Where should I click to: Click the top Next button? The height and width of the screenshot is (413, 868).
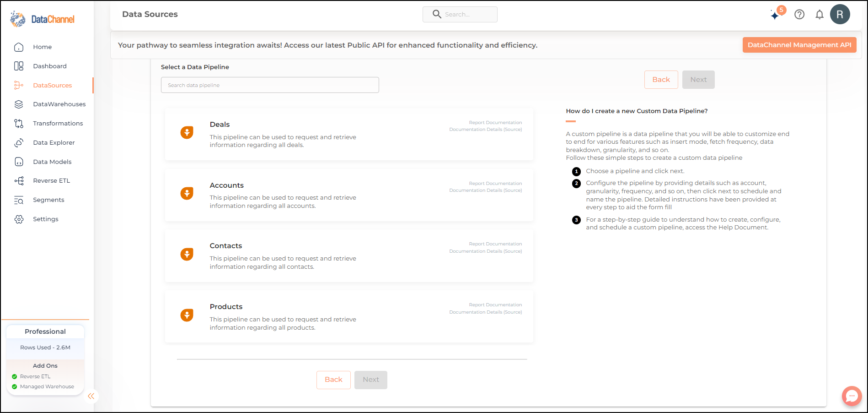(698, 80)
